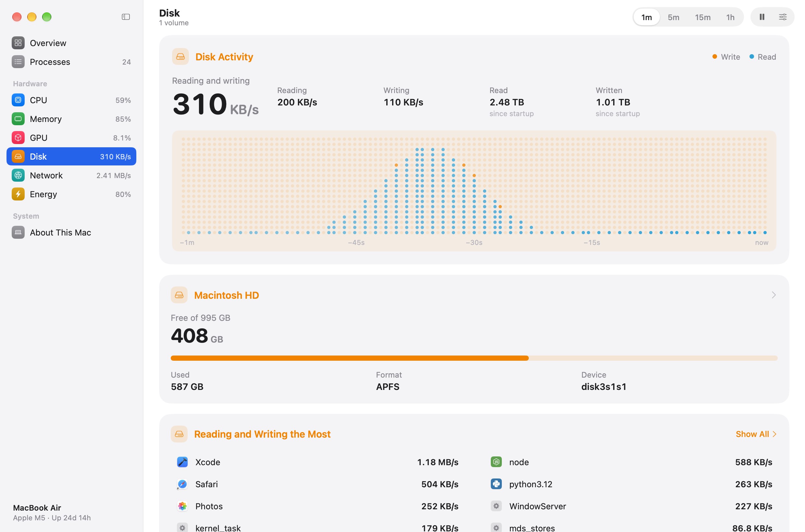Click the Macintosh HD usage bar
805x532 pixels.
(474, 358)
